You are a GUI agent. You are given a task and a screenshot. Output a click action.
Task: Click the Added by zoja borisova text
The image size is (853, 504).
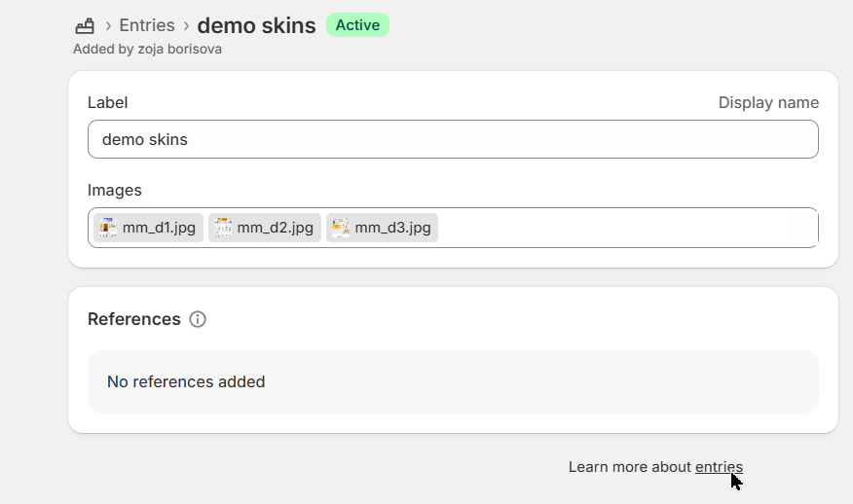(147, 49)
